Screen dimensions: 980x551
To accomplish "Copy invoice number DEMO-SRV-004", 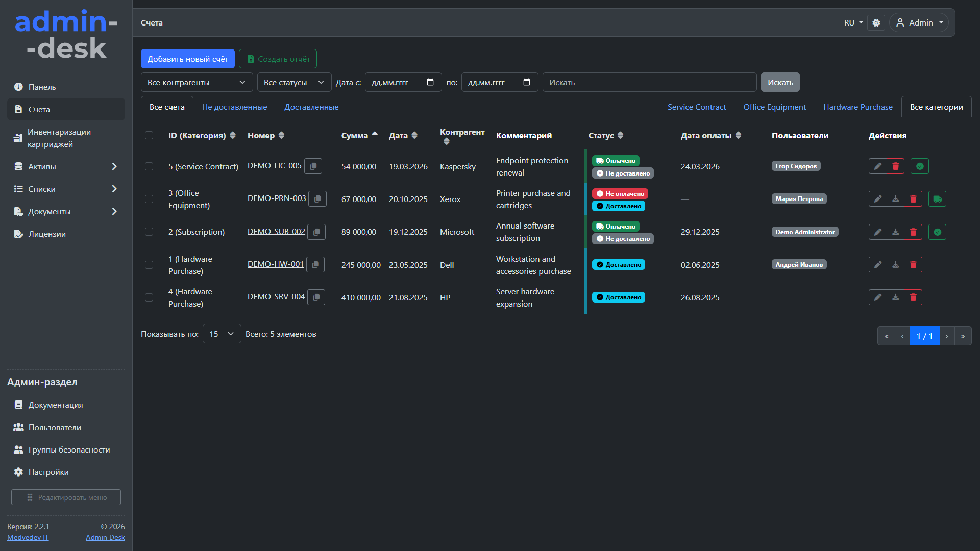I will coord(316,297).
